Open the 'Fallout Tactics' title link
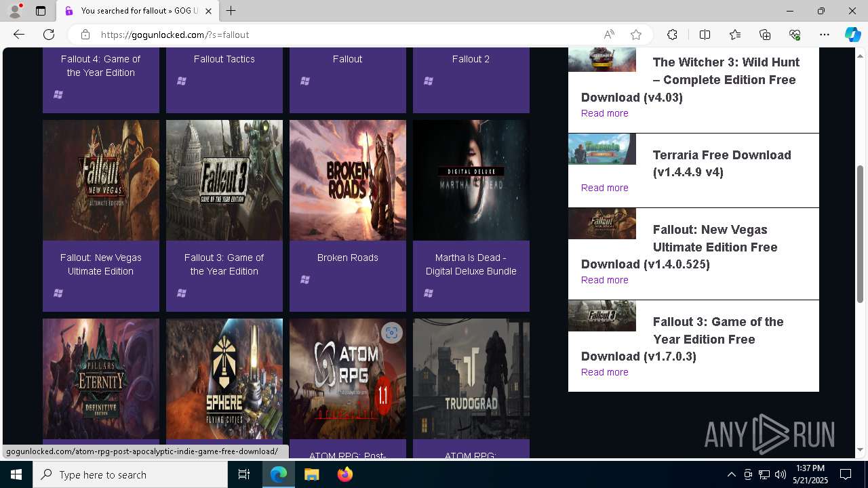Screen dimensions: 868x488 tap(224, 59)
